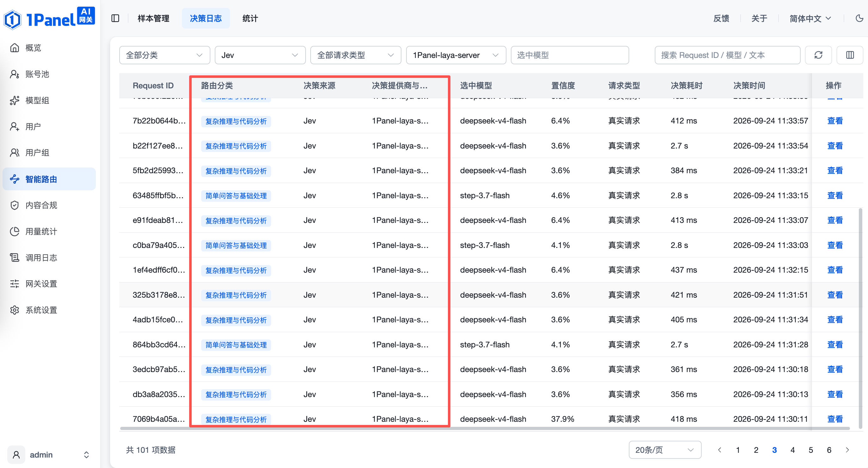Open the 账号池 account pool icon

(15, 74)
